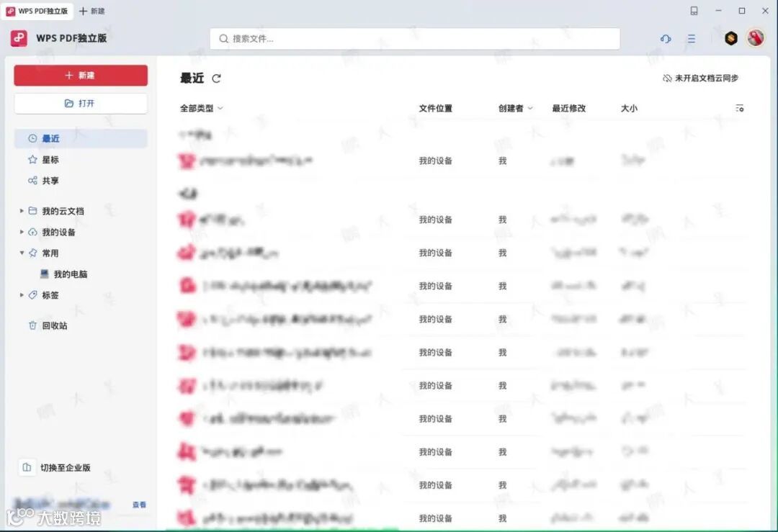Open the user avatar profile
Viewport: 778px width, 532px height.
point(756,37)
